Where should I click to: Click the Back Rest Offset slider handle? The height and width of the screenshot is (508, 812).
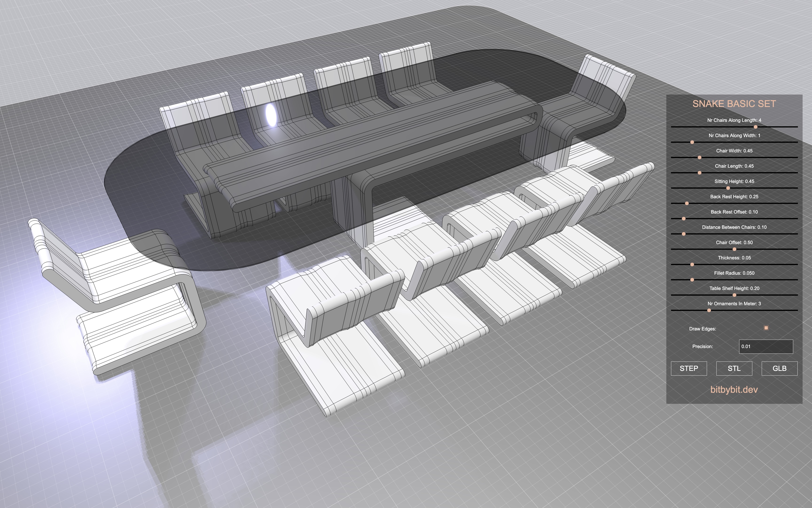click(x=683, y=219)
